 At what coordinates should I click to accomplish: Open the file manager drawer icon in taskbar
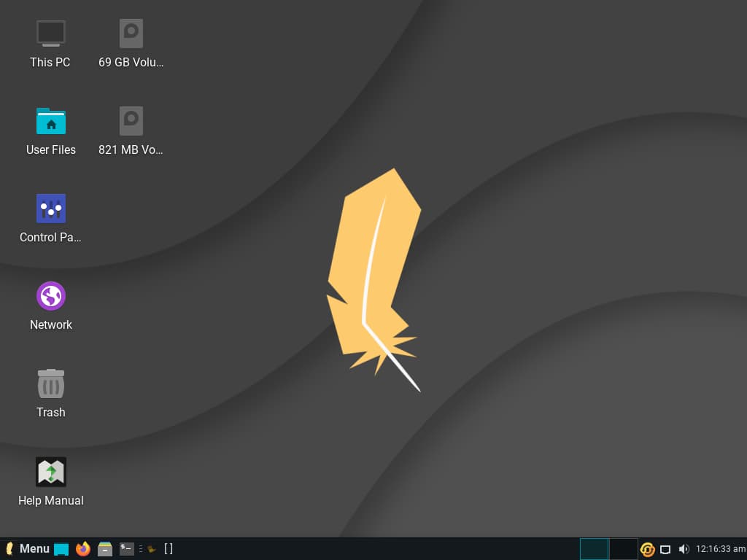click(105, 549)
